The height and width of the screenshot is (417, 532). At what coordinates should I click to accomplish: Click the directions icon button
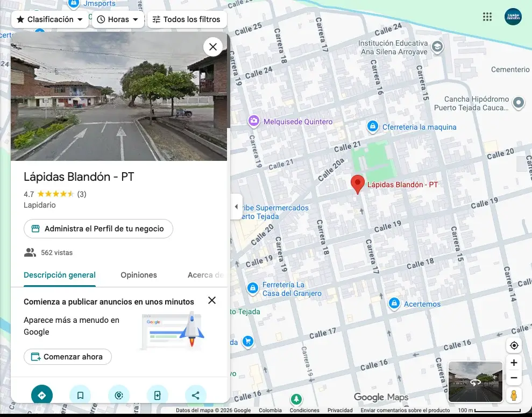click(x=42, y=395)
